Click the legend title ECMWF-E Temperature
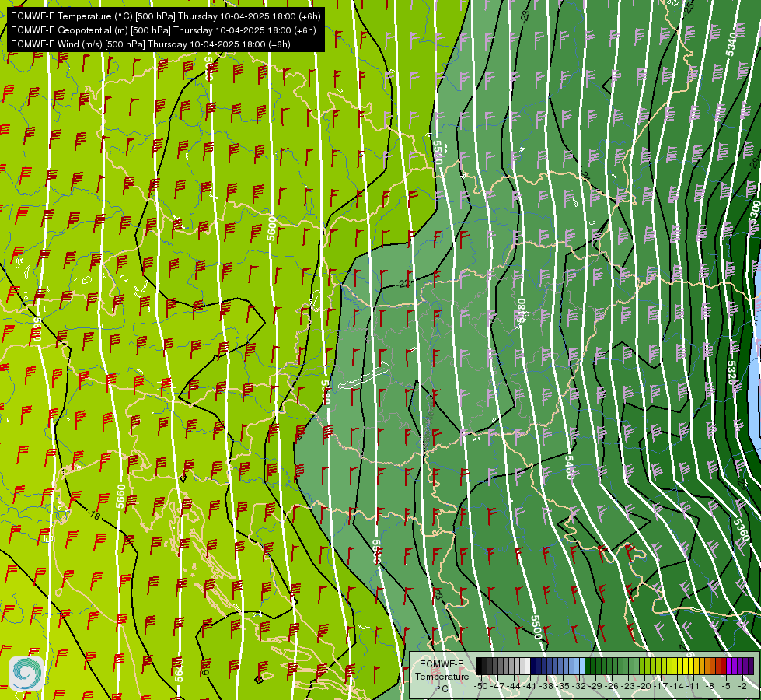761x700 pixels. [442, 670]
